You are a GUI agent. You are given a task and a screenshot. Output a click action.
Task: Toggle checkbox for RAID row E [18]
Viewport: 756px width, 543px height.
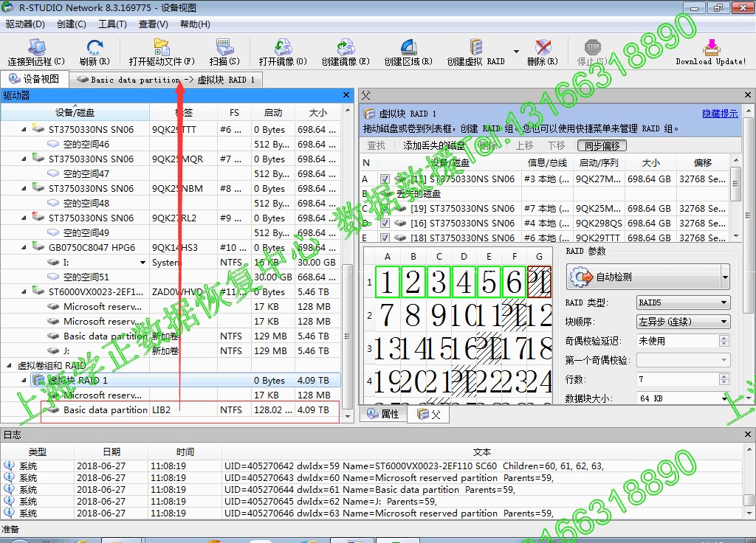point(385,238)
